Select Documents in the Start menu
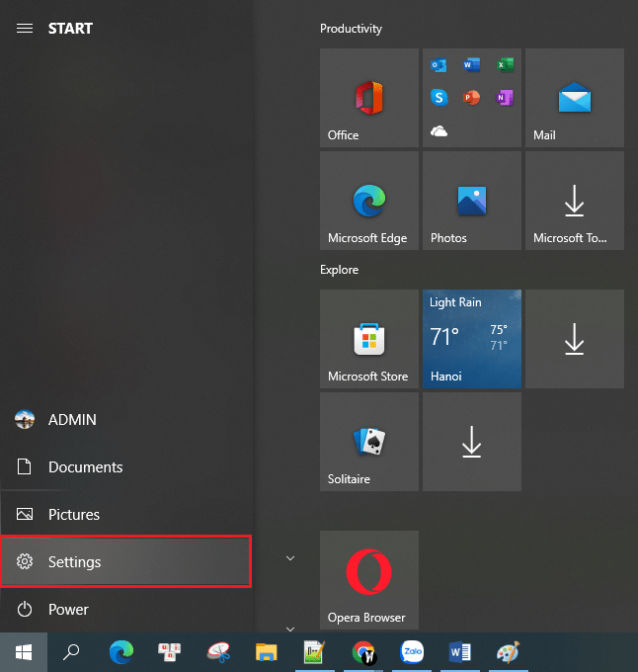 click(x=125, y=466)
